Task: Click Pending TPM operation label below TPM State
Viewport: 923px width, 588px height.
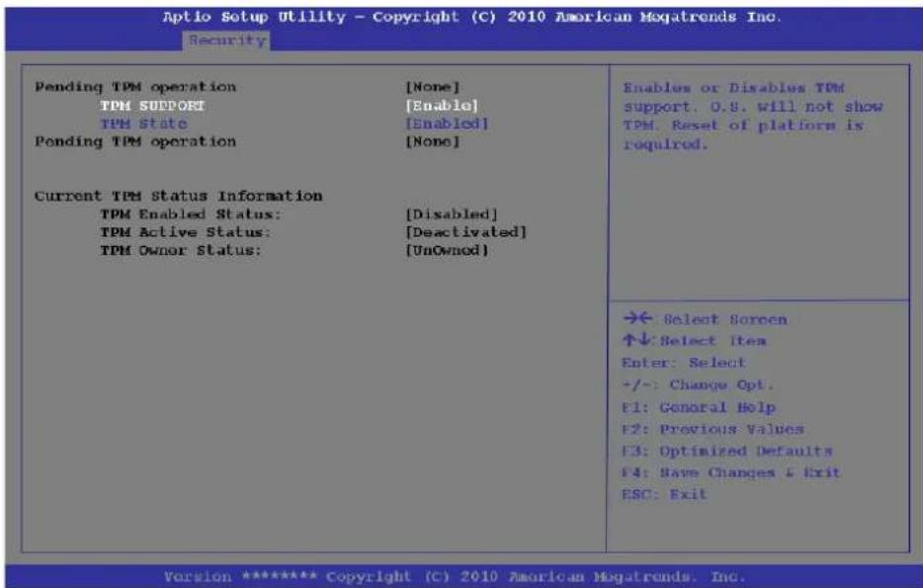Action: click(x=134, y=142)
